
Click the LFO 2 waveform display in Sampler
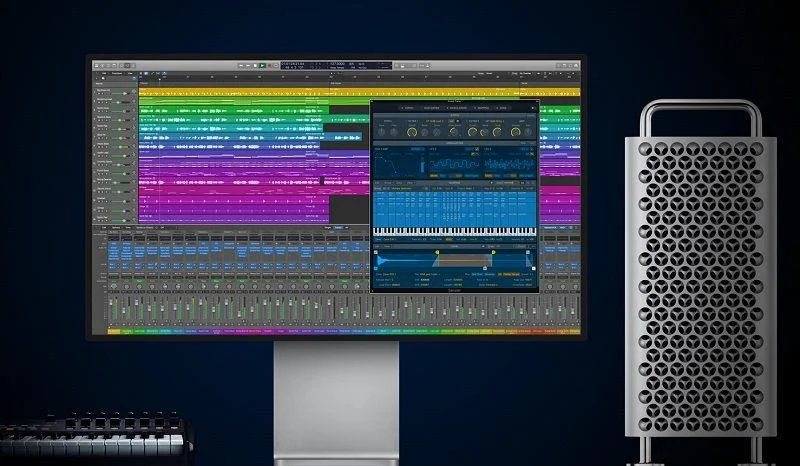pyautogui.click(x=509, y=164)
